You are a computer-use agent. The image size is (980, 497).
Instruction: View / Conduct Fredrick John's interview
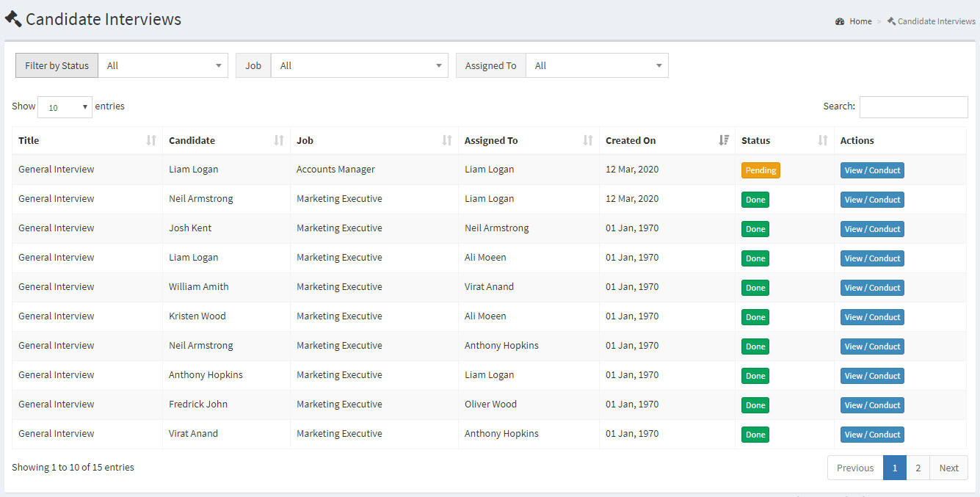(x=872, y=405)
